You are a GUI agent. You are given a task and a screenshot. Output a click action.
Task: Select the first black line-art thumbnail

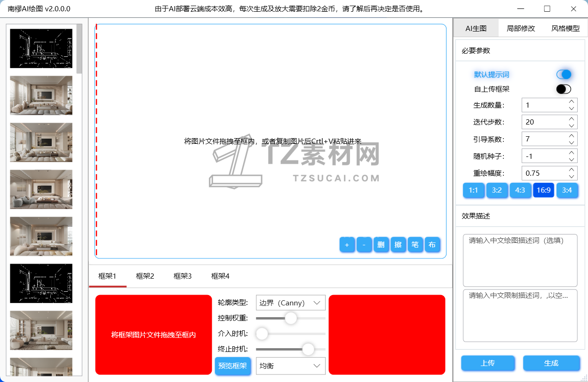(x=41, y=48)
